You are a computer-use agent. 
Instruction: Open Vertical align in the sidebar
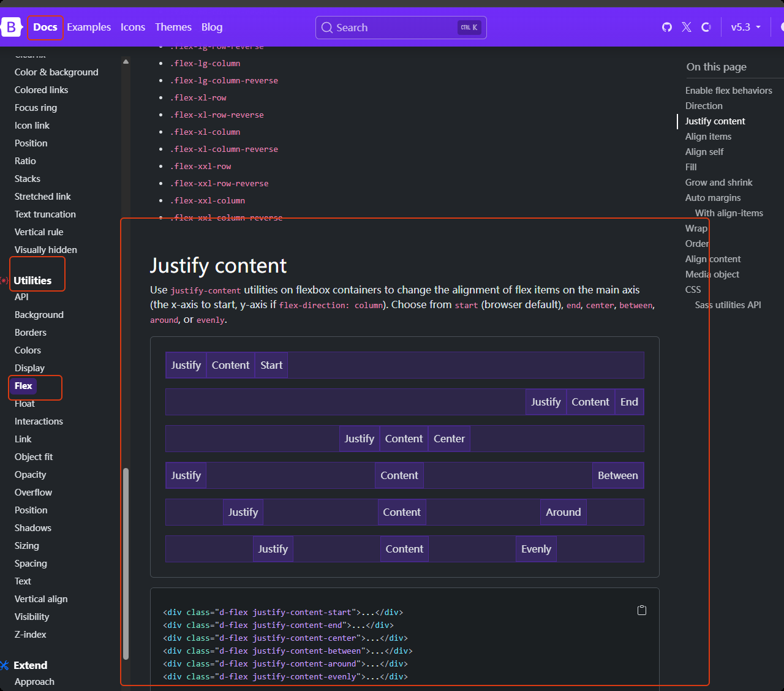(x=41, y=599)
